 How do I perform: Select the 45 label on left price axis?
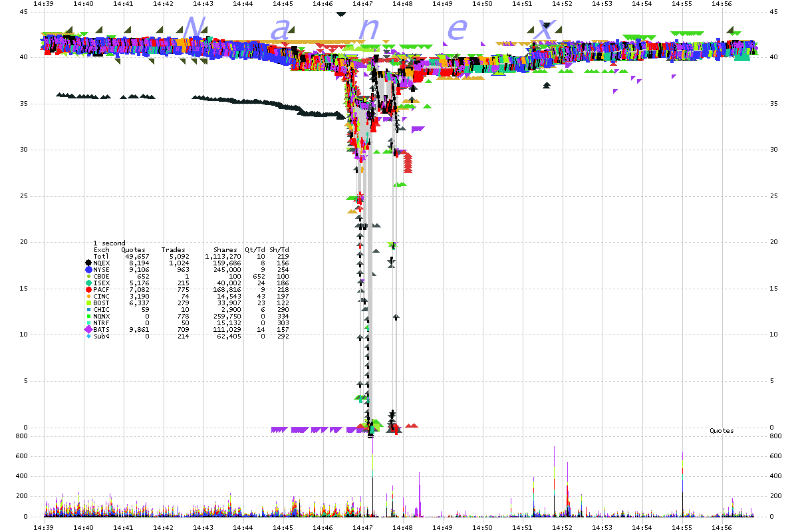tap(24, 11)
